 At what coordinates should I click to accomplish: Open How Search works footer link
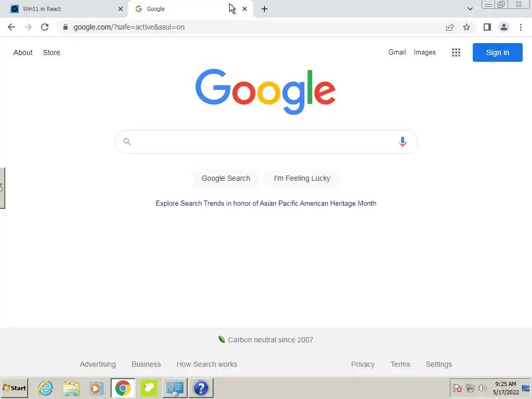tap(207, 364)
